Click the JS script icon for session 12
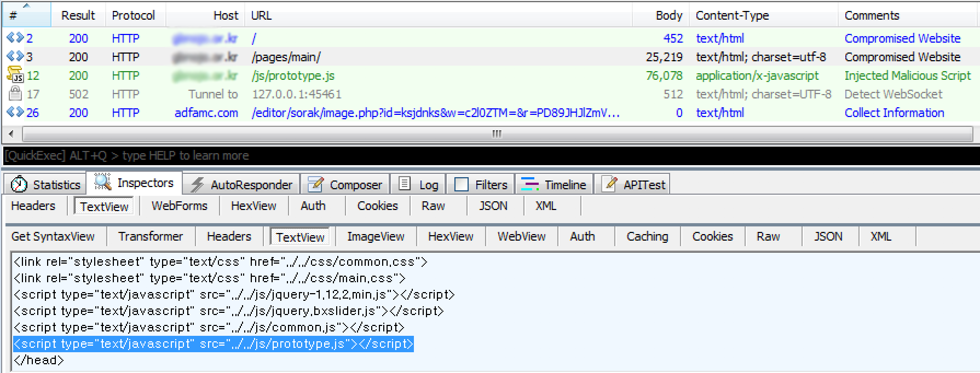The width and height of the screenshot is (980, 373). coord(15,75)
